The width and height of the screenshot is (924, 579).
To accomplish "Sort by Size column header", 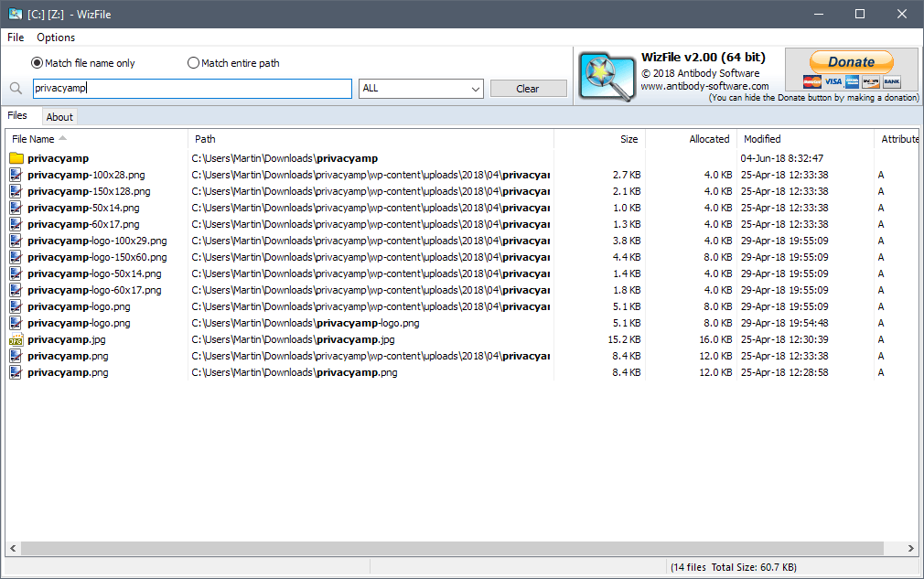I will (x=600, y=140).
